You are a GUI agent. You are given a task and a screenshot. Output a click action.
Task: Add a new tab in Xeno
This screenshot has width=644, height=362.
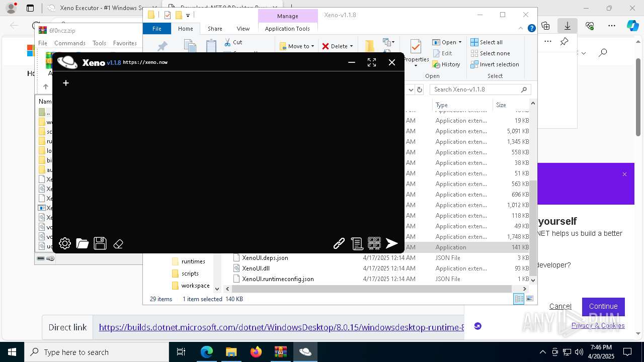(x=66, y=83)
